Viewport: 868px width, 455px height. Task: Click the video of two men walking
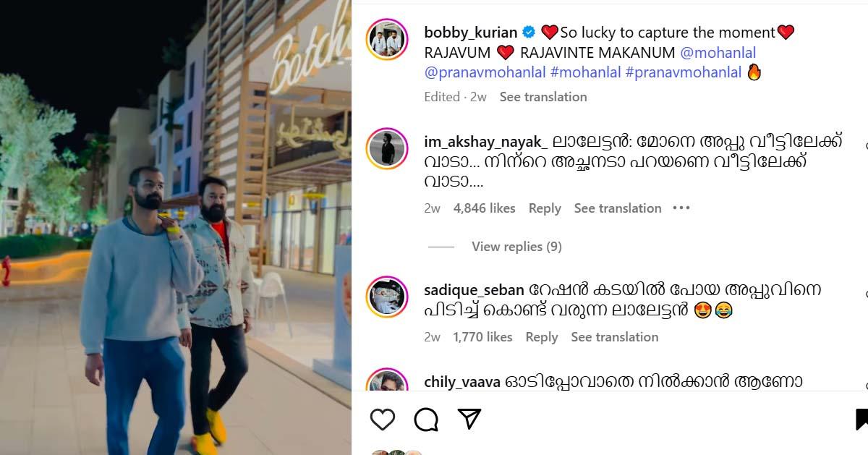pos(176,227)
